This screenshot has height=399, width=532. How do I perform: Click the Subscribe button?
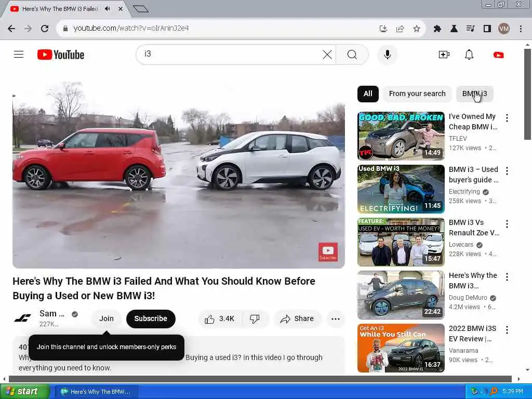(151, 318)
